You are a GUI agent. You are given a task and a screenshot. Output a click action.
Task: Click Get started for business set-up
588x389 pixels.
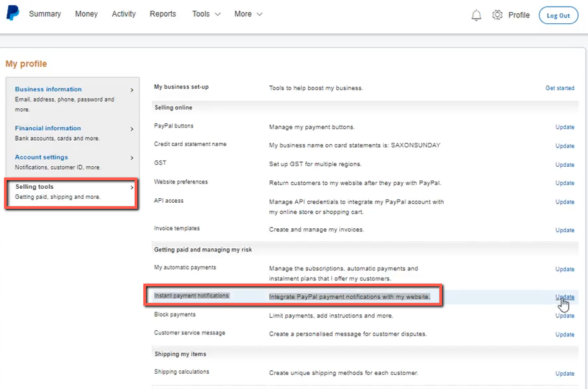pos(560,88)
